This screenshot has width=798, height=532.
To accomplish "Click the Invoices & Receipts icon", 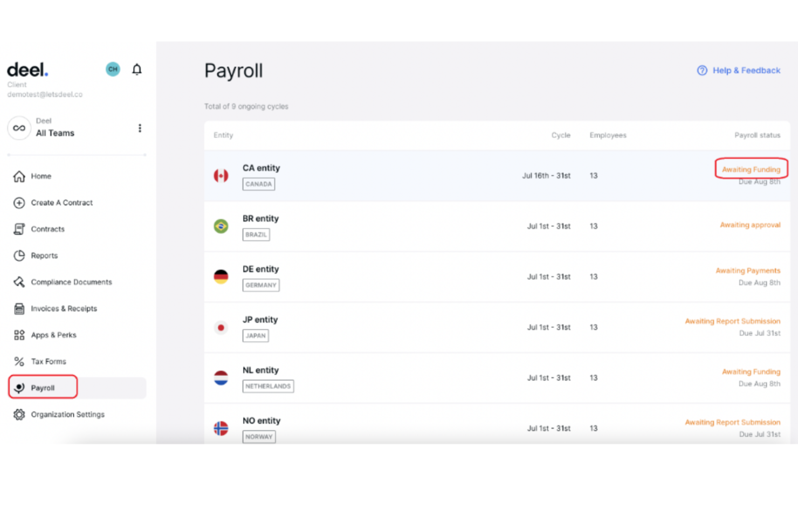I will [x=19, y=308].
